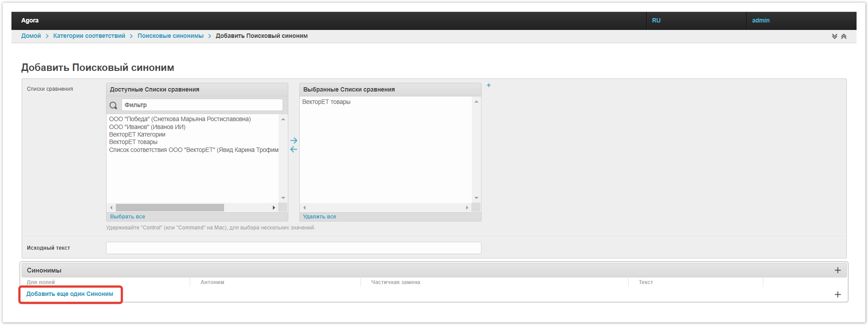Click Удалить все under selected lists
Viewport: 868px width, 325px height.
pos(319,217)
